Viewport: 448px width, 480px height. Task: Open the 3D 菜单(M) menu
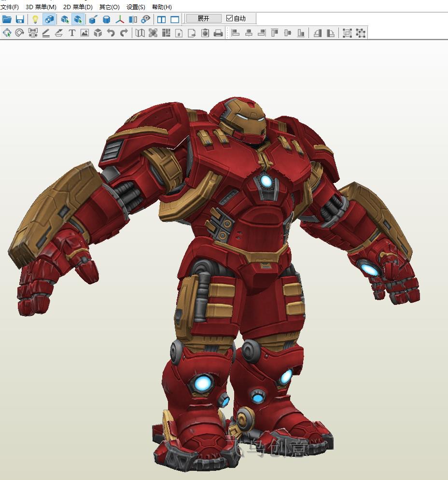click(x=41, y=7)
